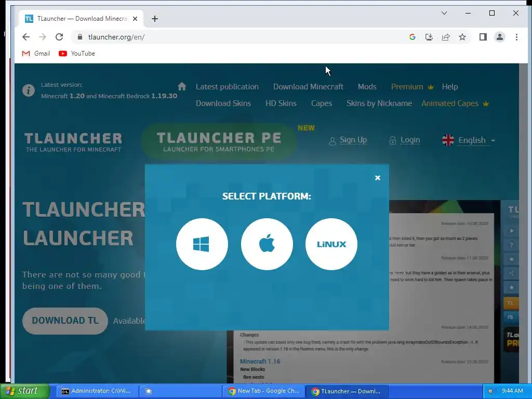Screen dimensions: 532x399
Task: Pick the Linux platform option
Action: (331, 244)
